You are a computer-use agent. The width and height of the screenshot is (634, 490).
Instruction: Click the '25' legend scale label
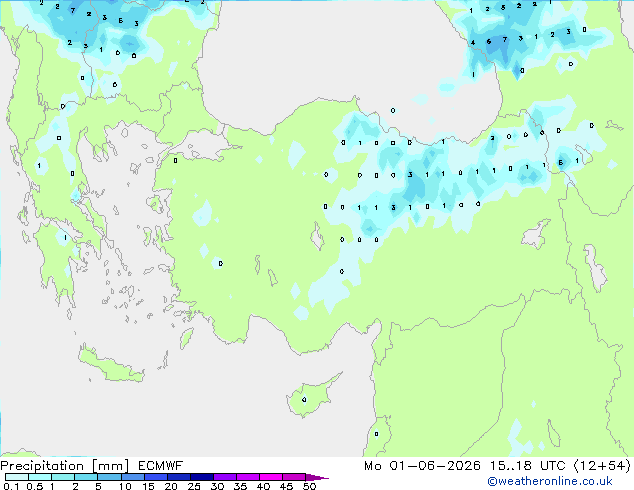(194, 486)
